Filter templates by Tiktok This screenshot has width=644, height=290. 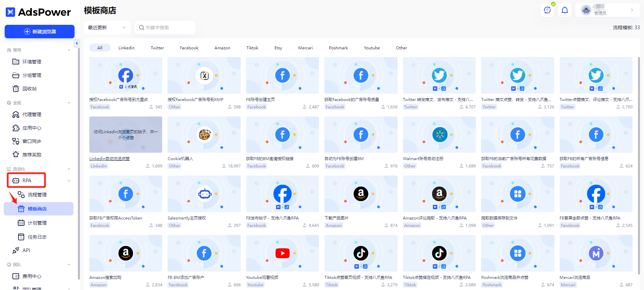tap(252, 48)
